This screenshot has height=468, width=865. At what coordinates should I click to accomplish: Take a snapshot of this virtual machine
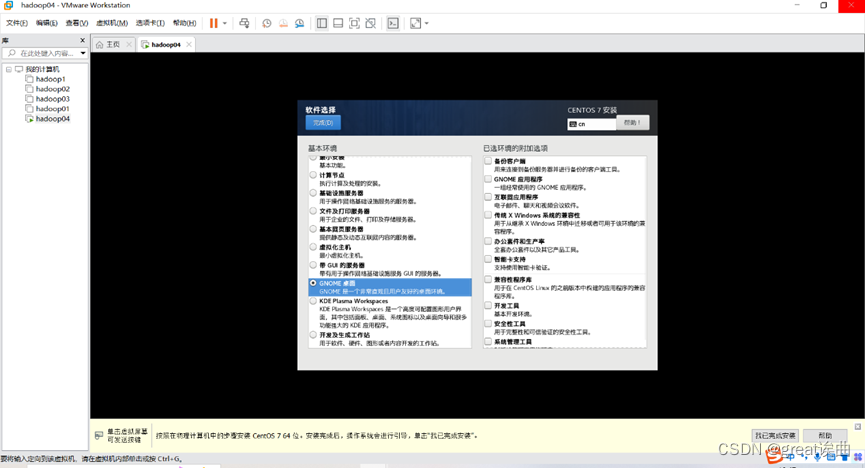[x=266, y=23]
